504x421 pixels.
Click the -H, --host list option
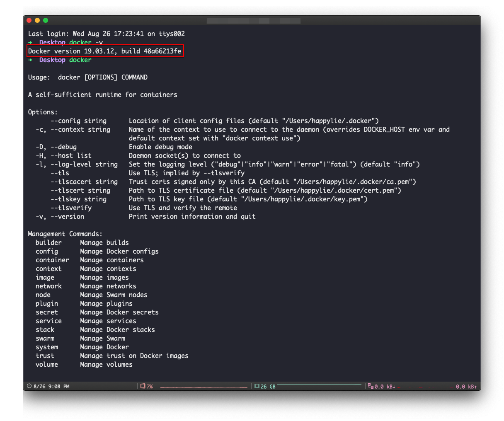coord(64,156)
